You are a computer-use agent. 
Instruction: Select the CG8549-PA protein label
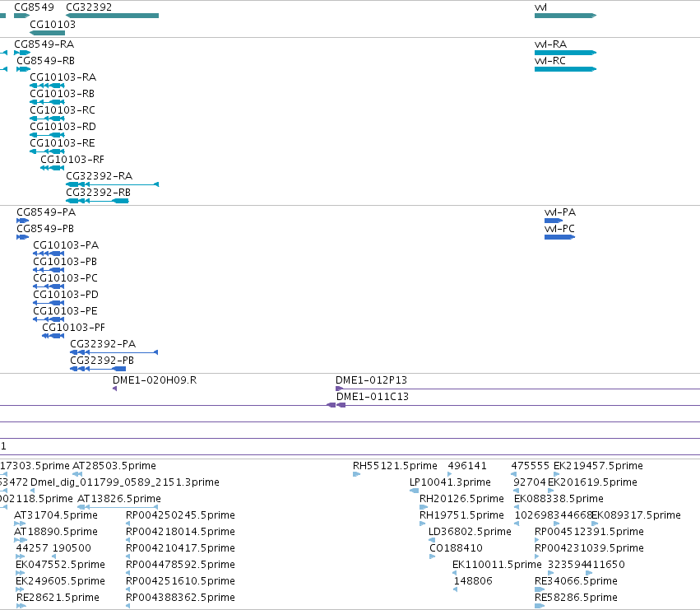pos(46,212)
